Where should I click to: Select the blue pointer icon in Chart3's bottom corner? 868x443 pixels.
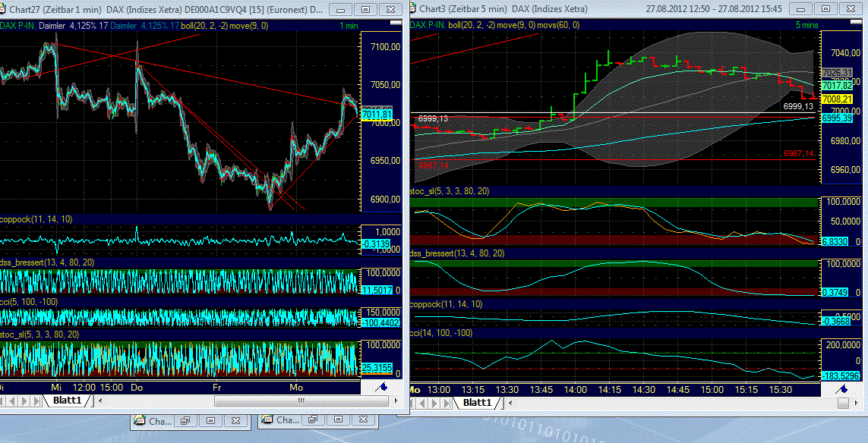click(843, 389)
